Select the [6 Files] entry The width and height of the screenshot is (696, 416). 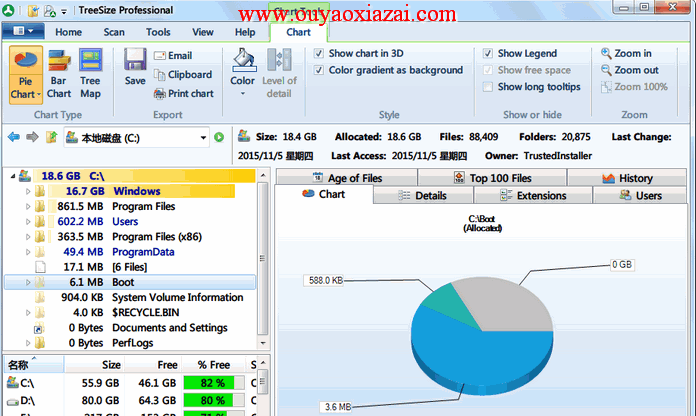130,267
